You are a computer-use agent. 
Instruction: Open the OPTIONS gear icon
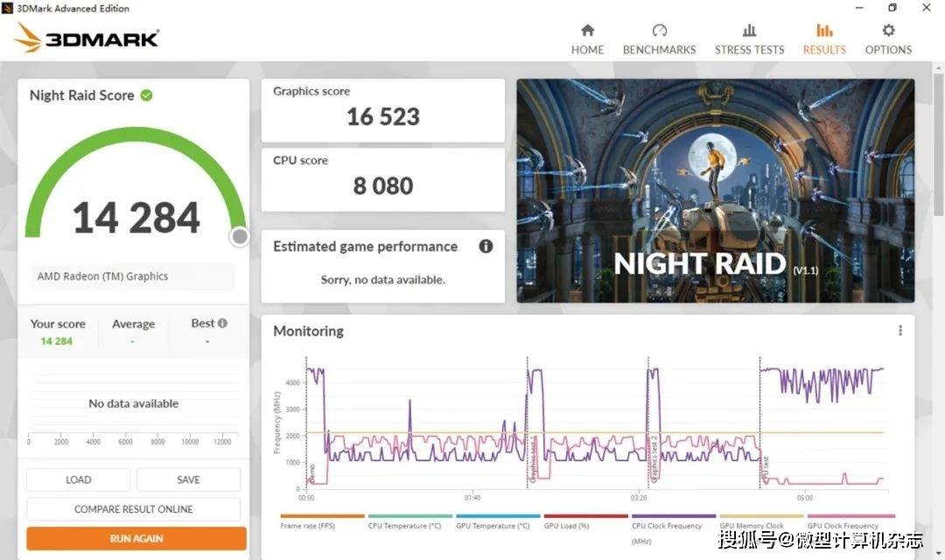point(888,30)
